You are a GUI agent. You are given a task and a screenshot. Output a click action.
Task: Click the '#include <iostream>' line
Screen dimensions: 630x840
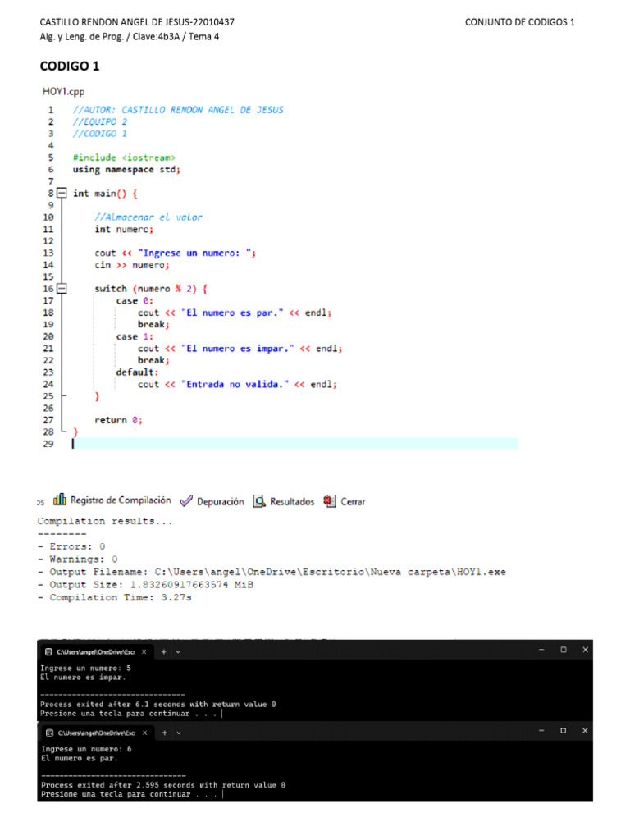[124, 157]
